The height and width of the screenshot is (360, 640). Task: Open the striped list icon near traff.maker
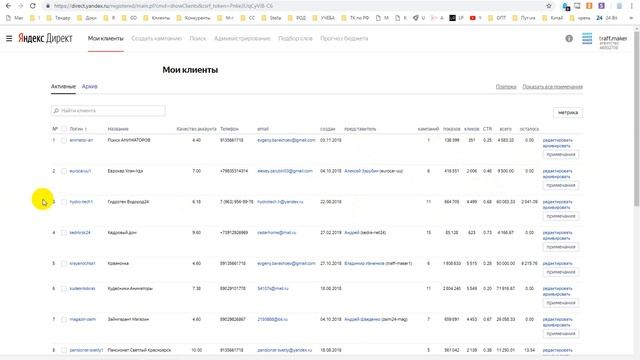point(587,38)
